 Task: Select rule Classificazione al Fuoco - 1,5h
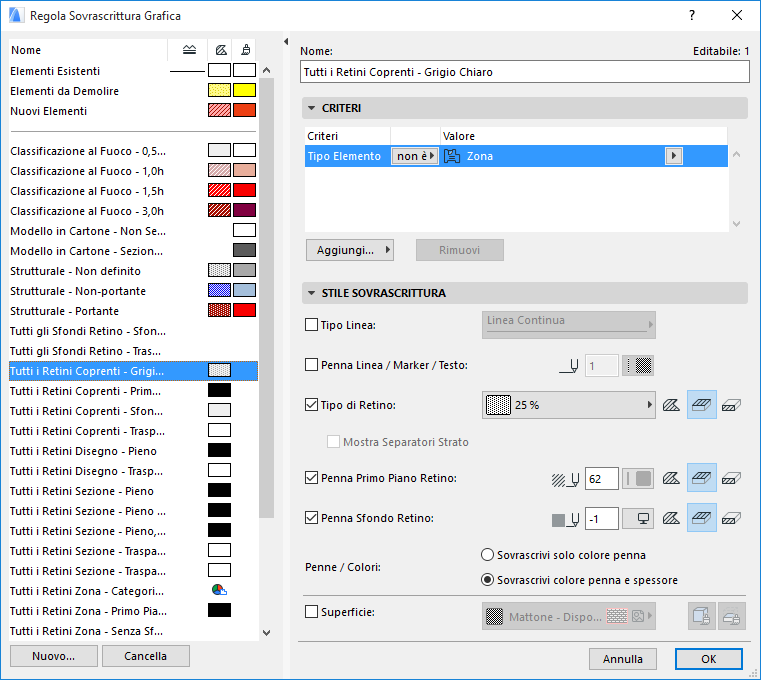(133, 191)
